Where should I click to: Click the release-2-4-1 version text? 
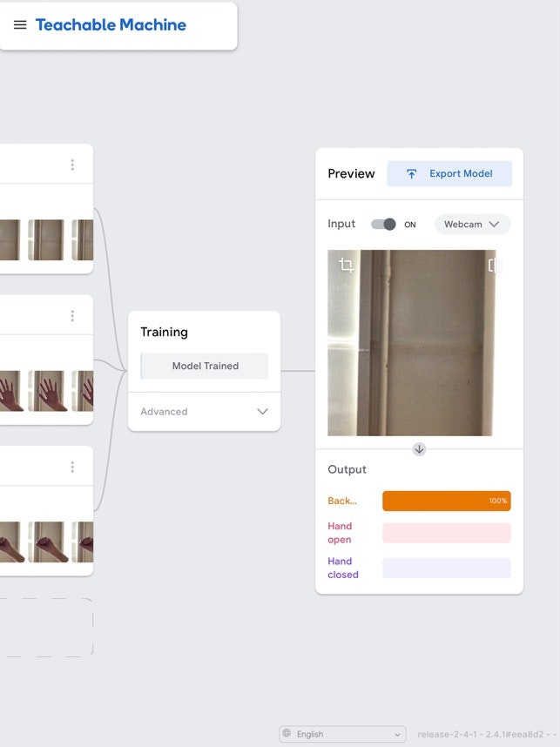tap(489, 734)
